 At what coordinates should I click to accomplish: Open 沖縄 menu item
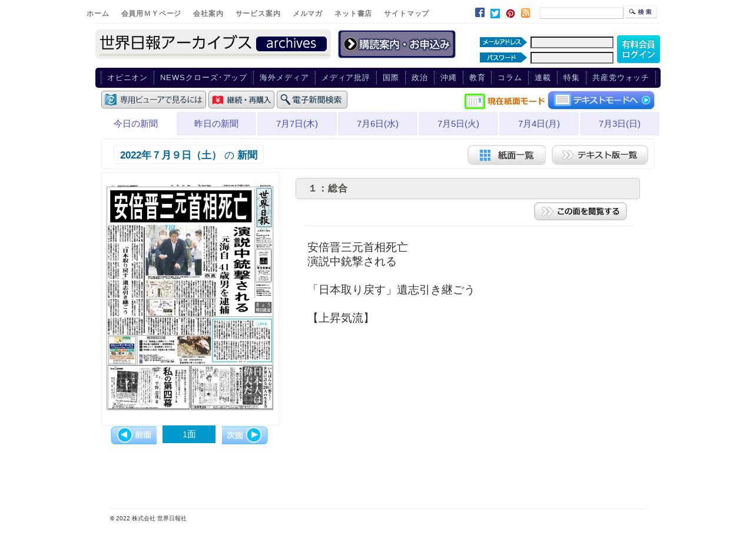(449, 78)
